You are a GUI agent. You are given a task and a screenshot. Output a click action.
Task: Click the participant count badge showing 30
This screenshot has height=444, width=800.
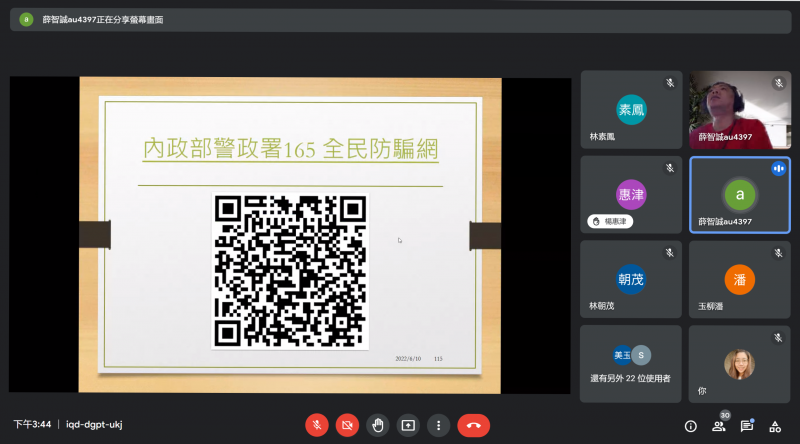pyautogui.click(x=725, y=415)
